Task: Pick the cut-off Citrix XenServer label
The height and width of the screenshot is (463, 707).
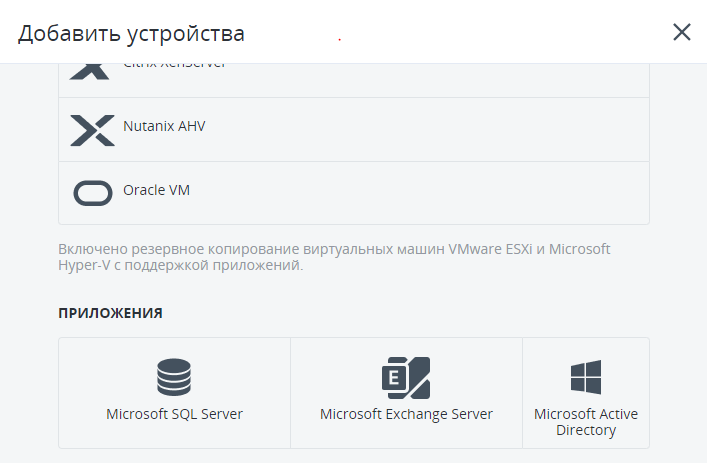Action: click(174, 66)
